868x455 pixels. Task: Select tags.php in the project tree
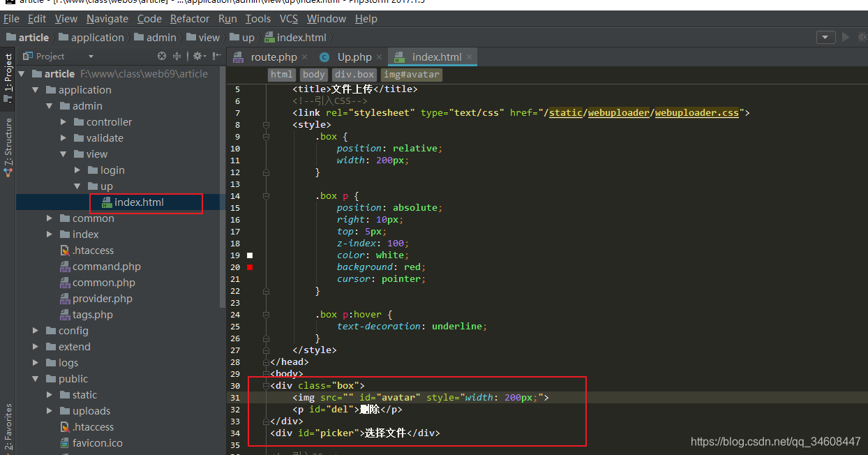click(93, 315)
